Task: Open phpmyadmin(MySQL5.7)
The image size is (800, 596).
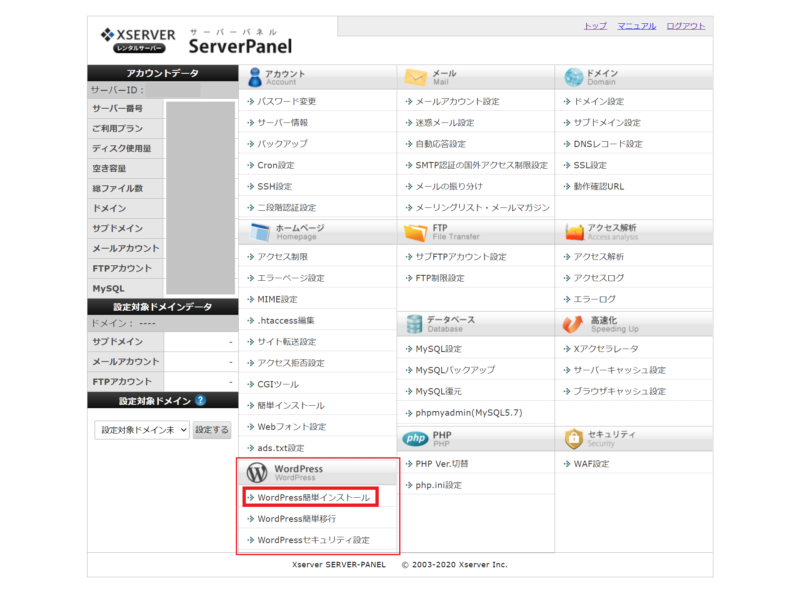Action: click(469, 413)
